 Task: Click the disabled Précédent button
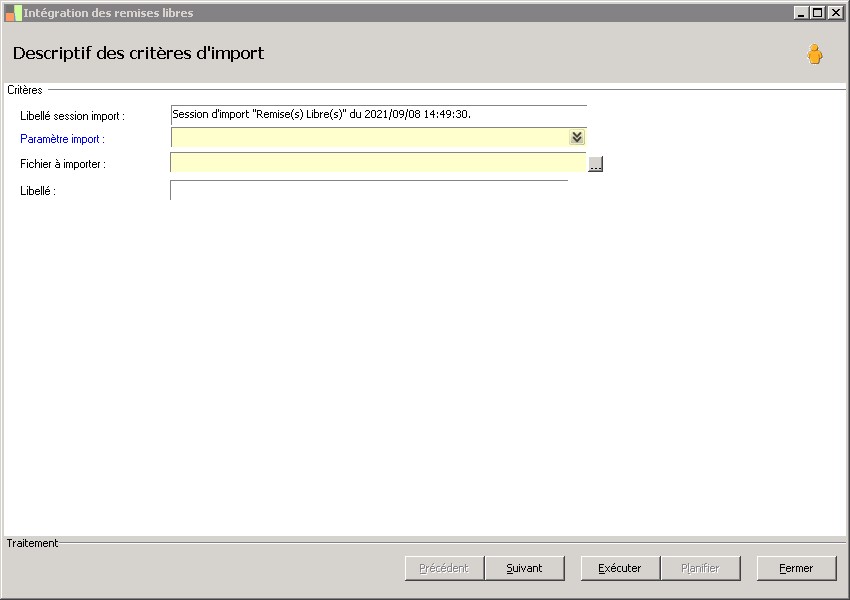[x=444, y=568]
